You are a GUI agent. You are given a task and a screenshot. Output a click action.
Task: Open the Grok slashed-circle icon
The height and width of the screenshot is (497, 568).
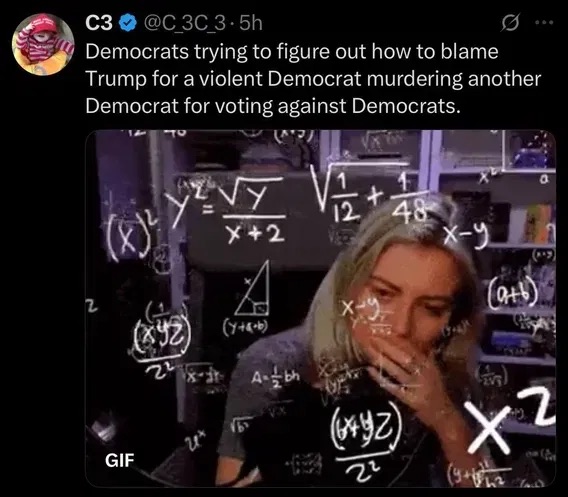(511, 23)
